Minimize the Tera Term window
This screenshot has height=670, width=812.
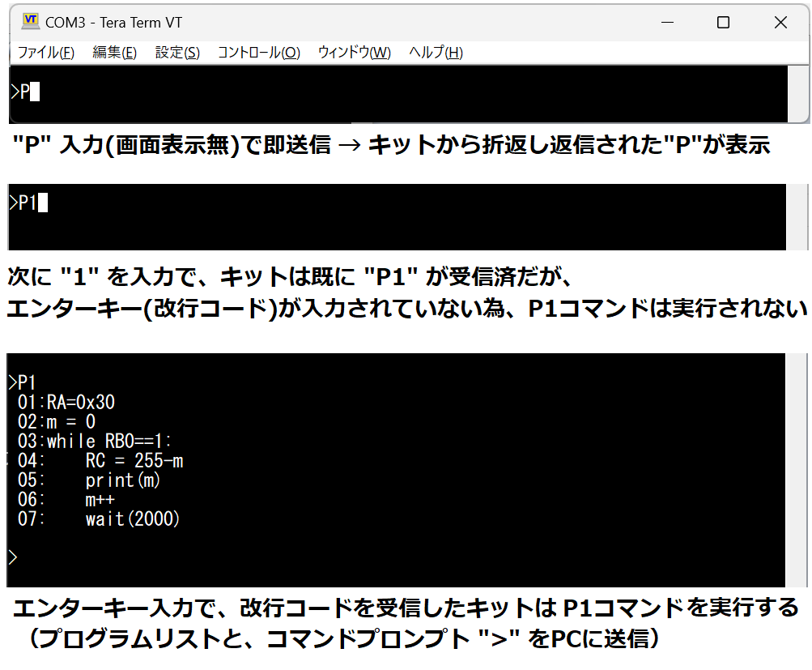tap(668, 23)
